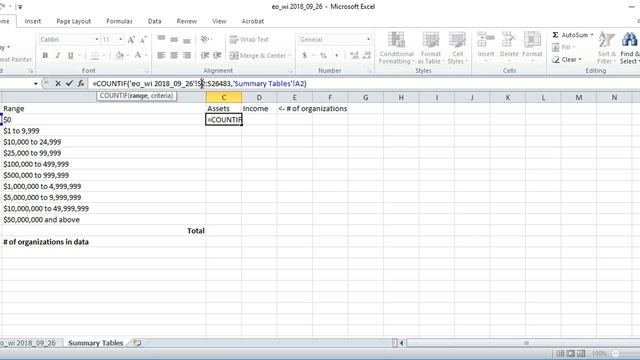Center text horizontally
Viewport: 640px width, 360px height.
click(174, 56)
